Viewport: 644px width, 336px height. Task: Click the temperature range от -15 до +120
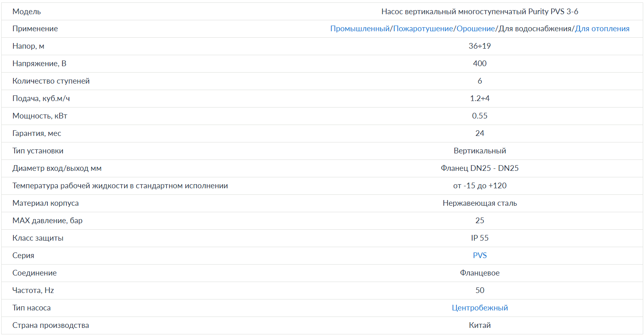pos(479,186)
